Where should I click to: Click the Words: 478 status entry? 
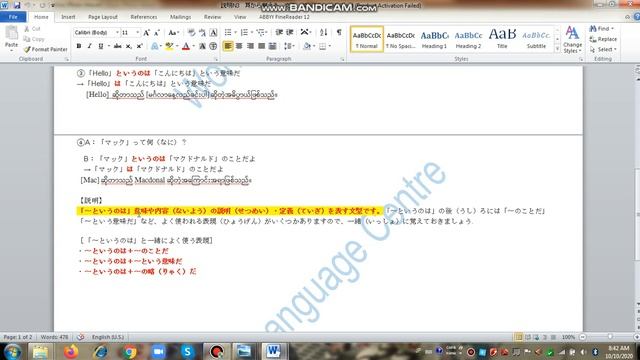54,337
